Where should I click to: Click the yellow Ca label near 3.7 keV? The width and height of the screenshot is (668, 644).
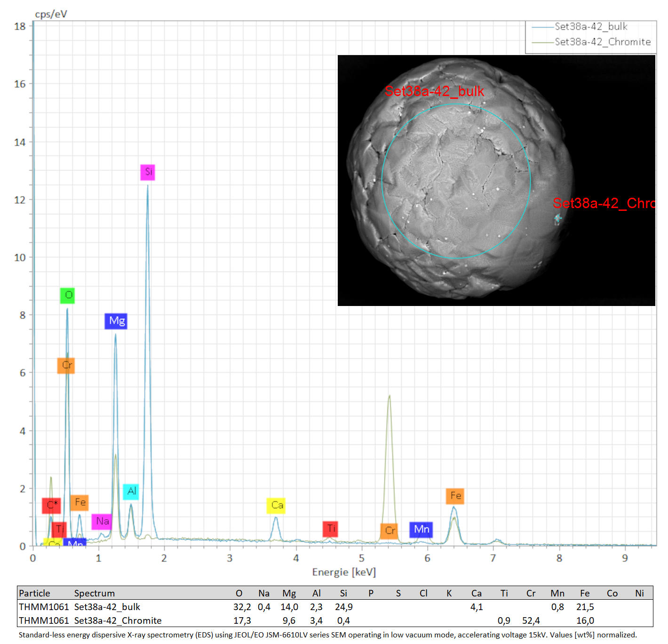[x=276, y=506]
